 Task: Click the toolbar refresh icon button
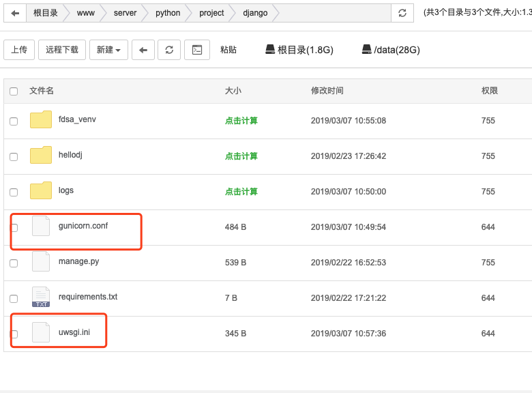(x=169, y=50)
